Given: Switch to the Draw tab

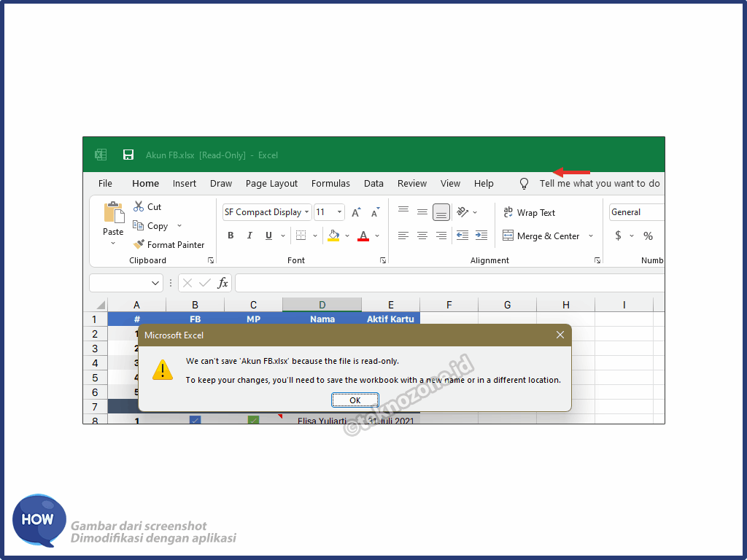Looking at the screenshot, I should coord(221,183).
